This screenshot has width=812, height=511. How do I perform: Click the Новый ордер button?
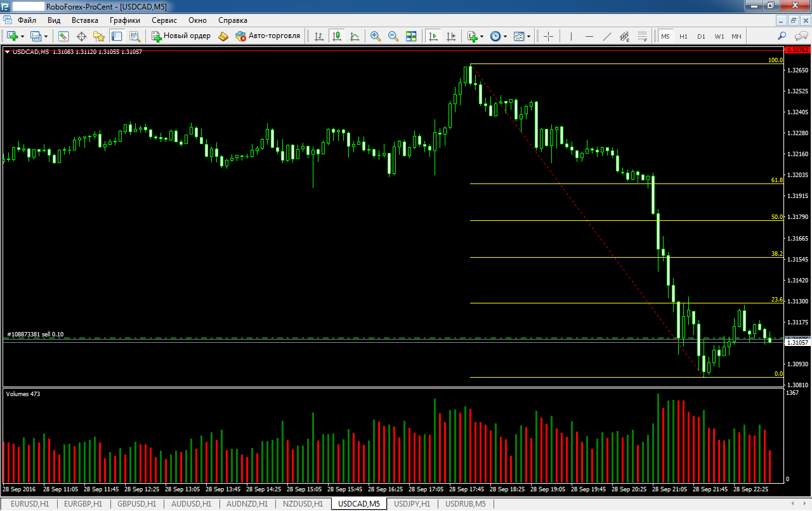181,36
